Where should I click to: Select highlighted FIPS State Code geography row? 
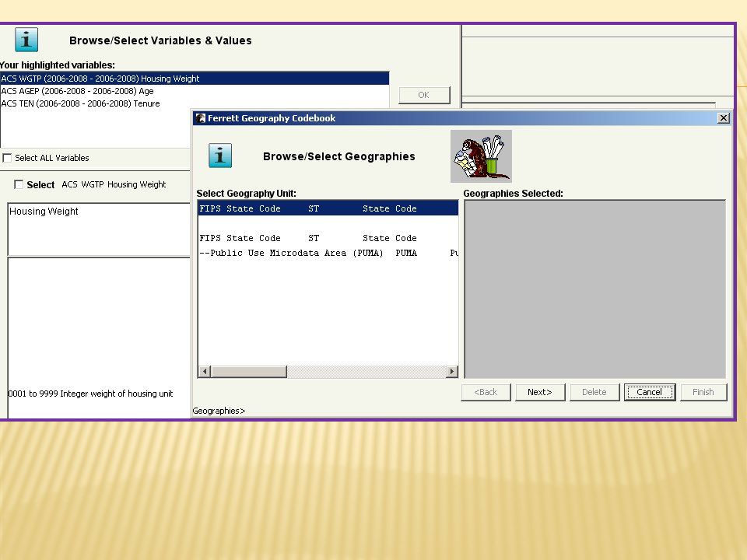pos(328,208)
